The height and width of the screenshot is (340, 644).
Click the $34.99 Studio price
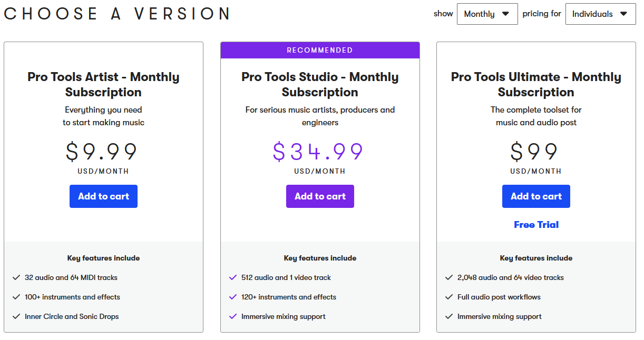[x=318, y=152]
